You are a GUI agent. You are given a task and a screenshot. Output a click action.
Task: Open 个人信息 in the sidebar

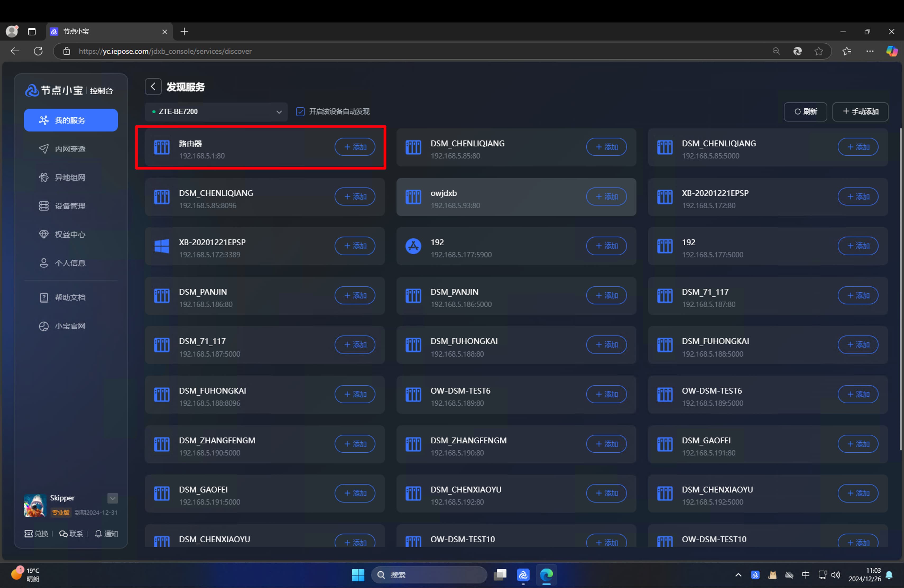tap(71, 263)
